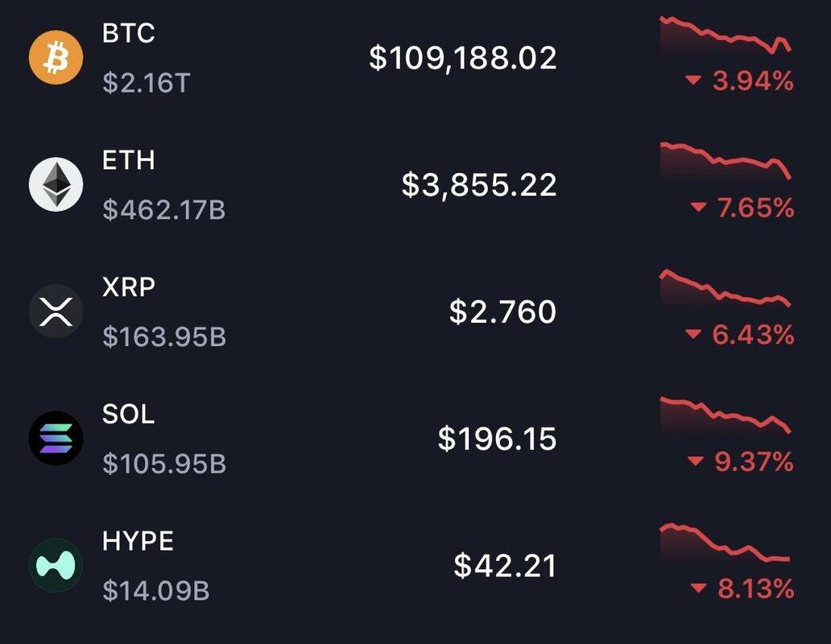
Task: Click the Solana striped logo icon
Action: click(x=56, y=439)
